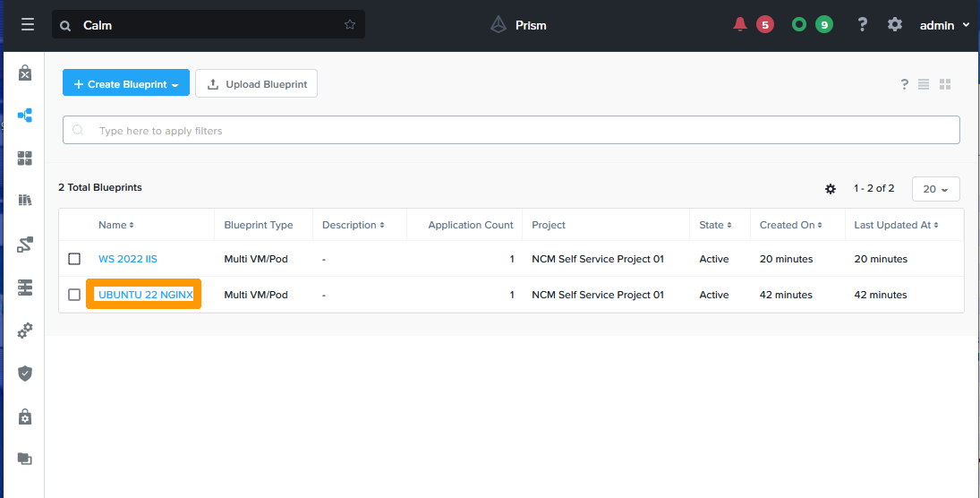Select the WS 2022 IIS checkbox
Viewport: 980px width, 498px height.
point(74,259)
